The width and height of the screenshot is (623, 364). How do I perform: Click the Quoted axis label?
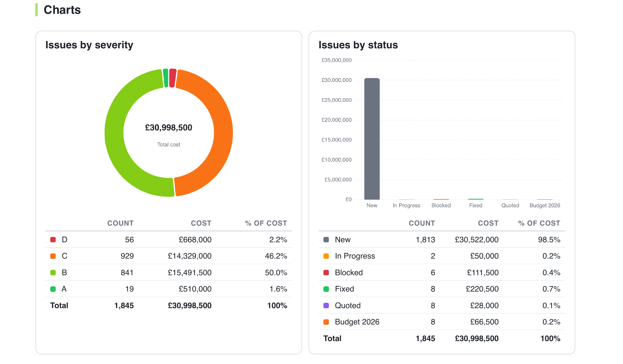[x=510, y=206]
